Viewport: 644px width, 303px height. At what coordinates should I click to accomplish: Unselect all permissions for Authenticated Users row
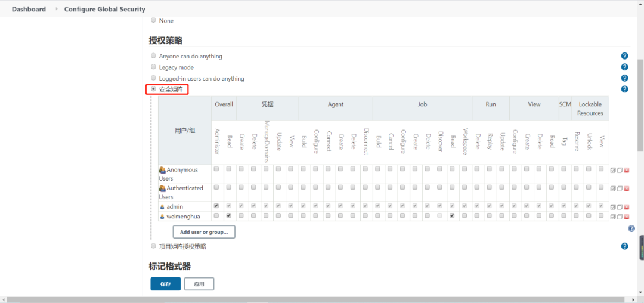click(x=620, y=188)
